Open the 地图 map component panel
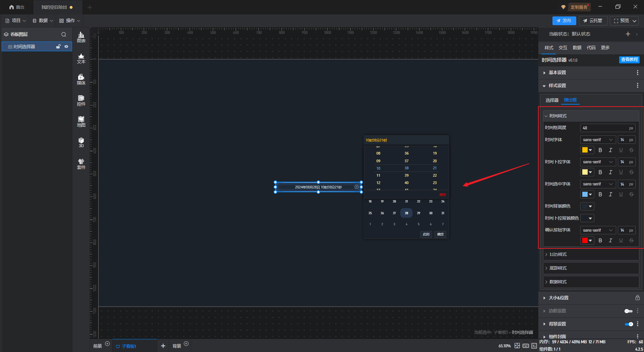The width and height of the screenshot is (644, 352). point(81,122)
